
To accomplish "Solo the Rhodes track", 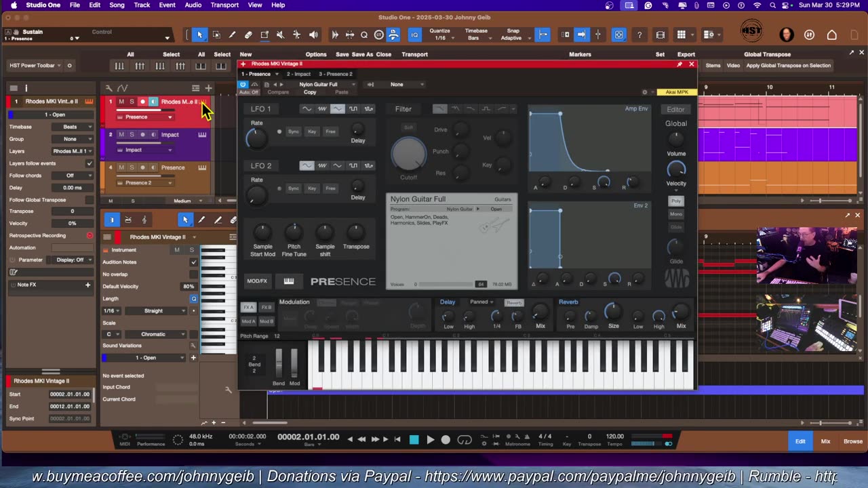I will [132, 102].
